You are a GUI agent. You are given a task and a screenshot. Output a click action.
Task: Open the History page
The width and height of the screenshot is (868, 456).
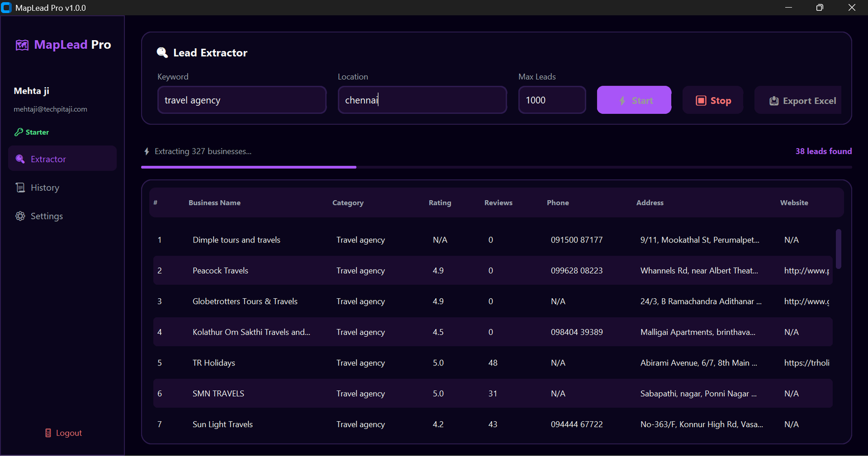pos(62,188)
